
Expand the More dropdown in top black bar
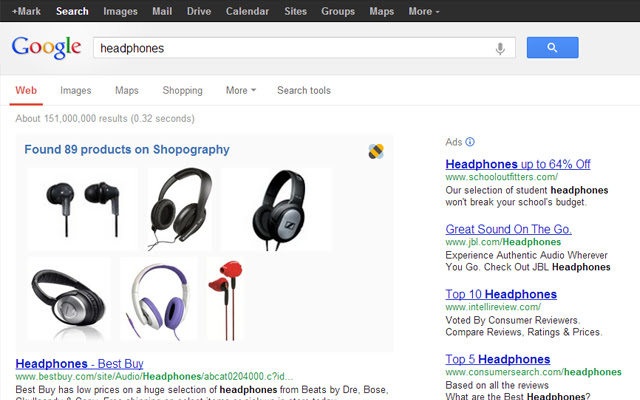point(424,11)
